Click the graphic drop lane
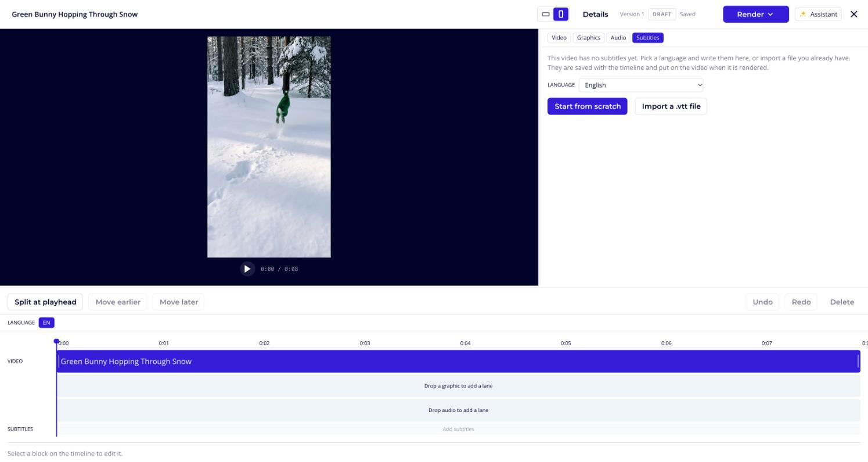Screen dimensions: 868x462 (458, 386)
